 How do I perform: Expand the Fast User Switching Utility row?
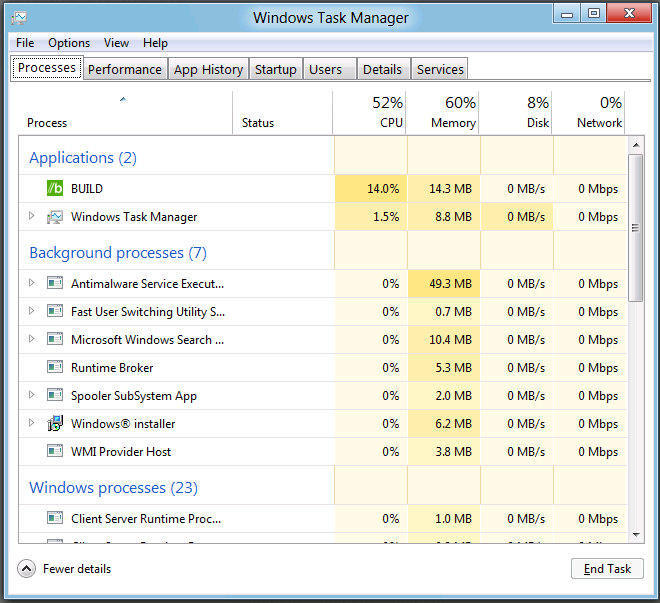(32, 311)
